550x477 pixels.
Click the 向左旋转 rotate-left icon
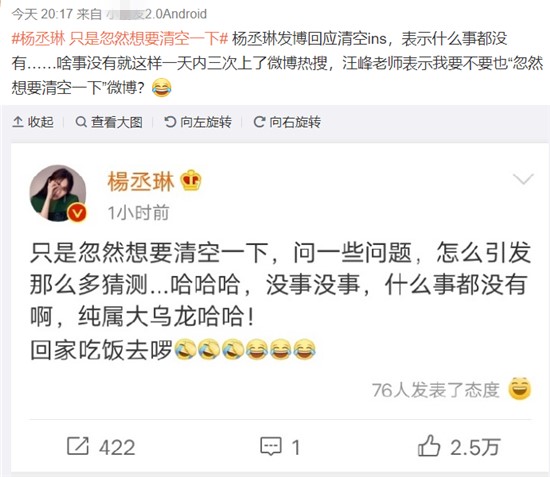pyautogui.click(x=170, y=122)
